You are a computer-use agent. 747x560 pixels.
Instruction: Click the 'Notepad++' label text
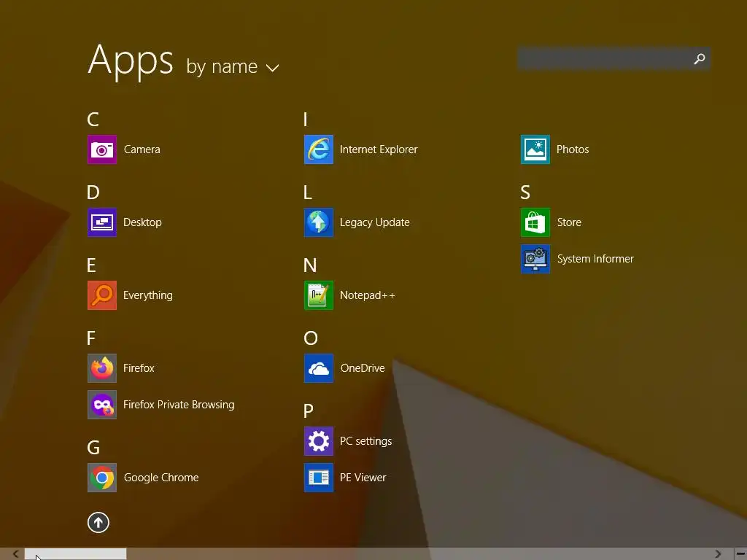click(x=368, y=296)
